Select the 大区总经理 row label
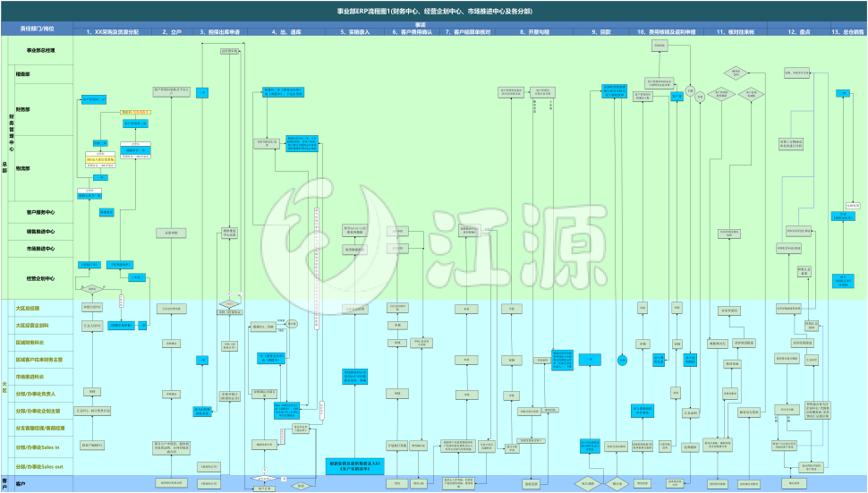Image resolution: width=868 pixels, height=493 pixels. (28, 308)
